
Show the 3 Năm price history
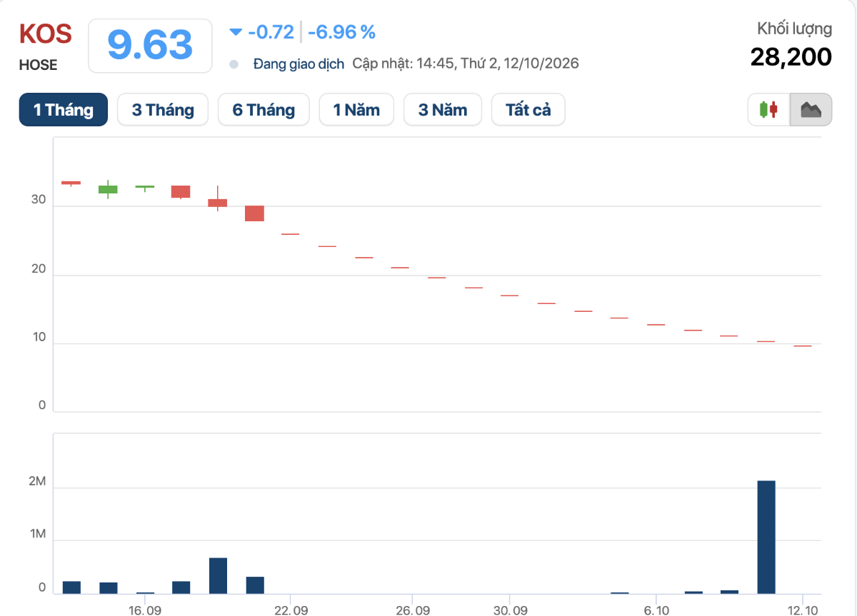(443, 110)
